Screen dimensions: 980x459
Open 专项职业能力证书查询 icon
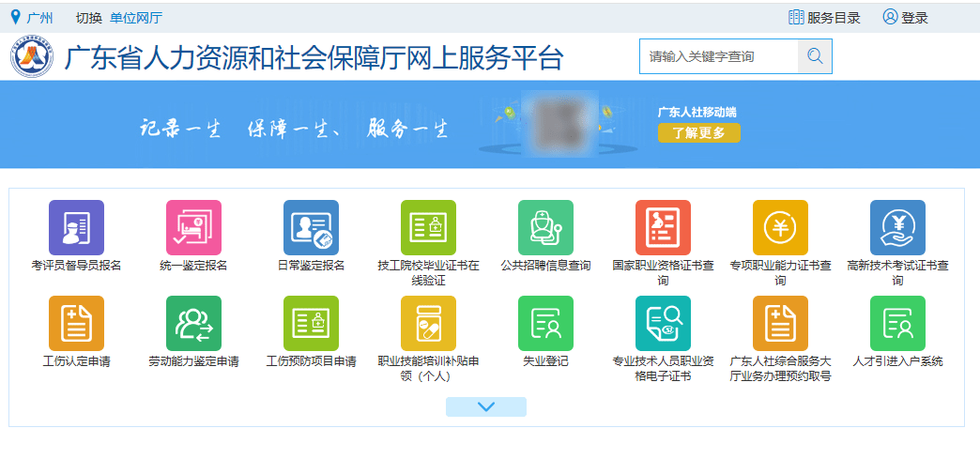(780, 228)
